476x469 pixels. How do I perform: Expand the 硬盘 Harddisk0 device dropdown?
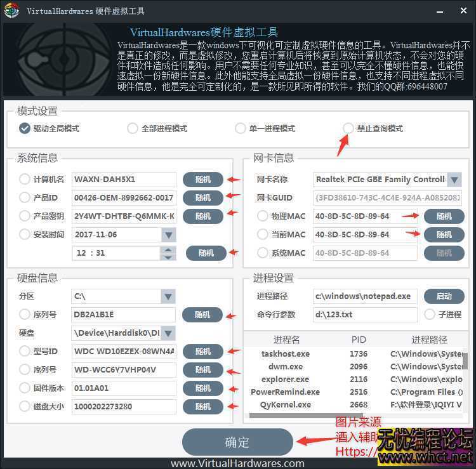pos(168,333)
